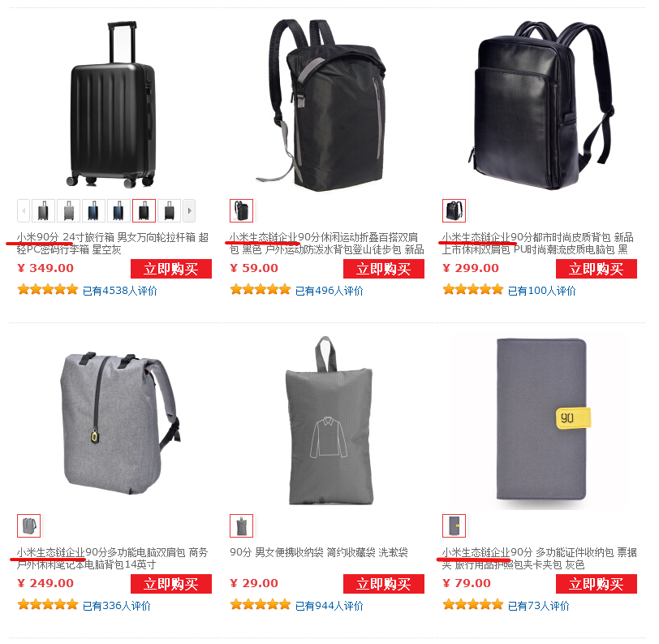Open the 已有944人评价 reviews link
The width and height of the screenshot is (659, 644).
click(x=329, y=606)
